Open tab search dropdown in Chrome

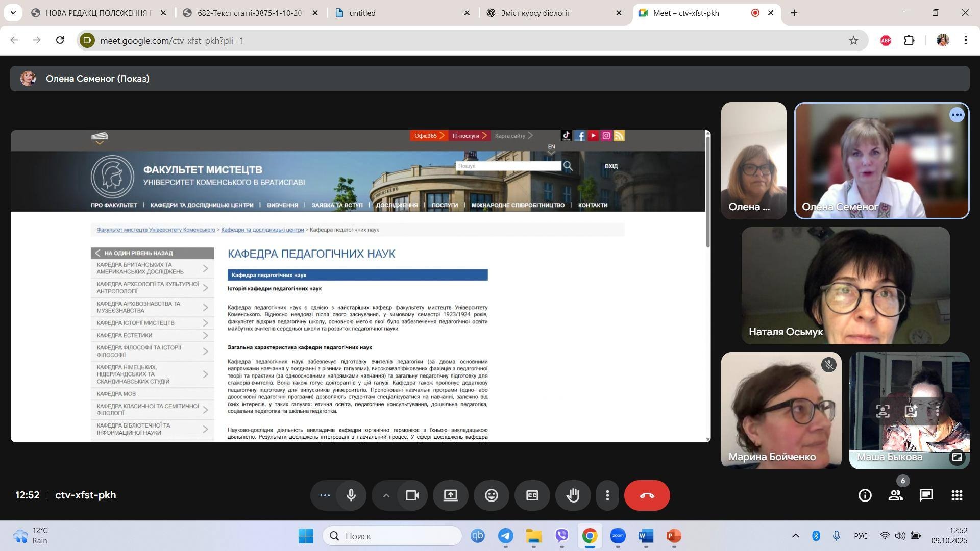pos(12,13)
